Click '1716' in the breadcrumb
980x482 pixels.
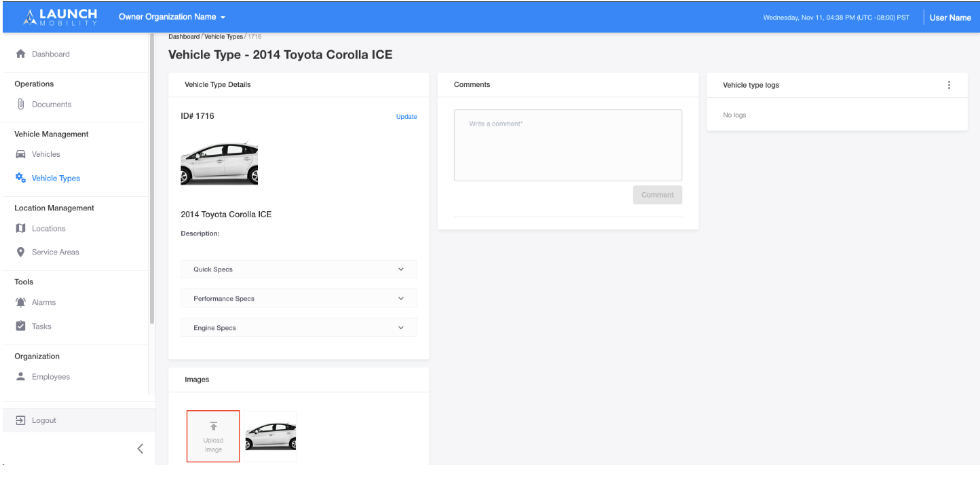click(x=254, y=37)
